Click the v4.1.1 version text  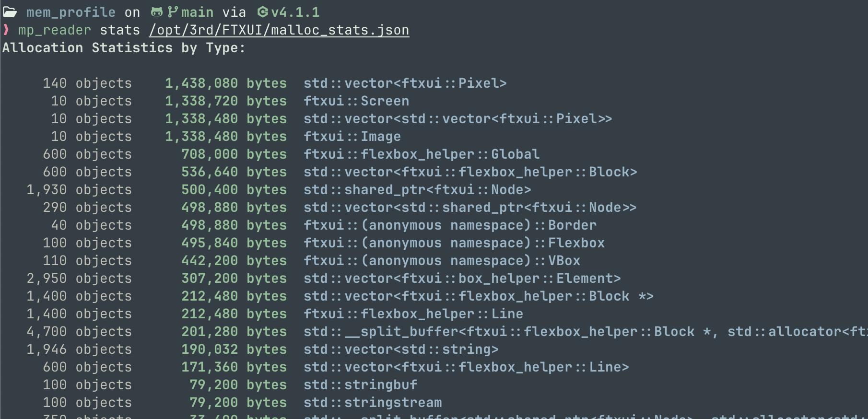point(295,12)
